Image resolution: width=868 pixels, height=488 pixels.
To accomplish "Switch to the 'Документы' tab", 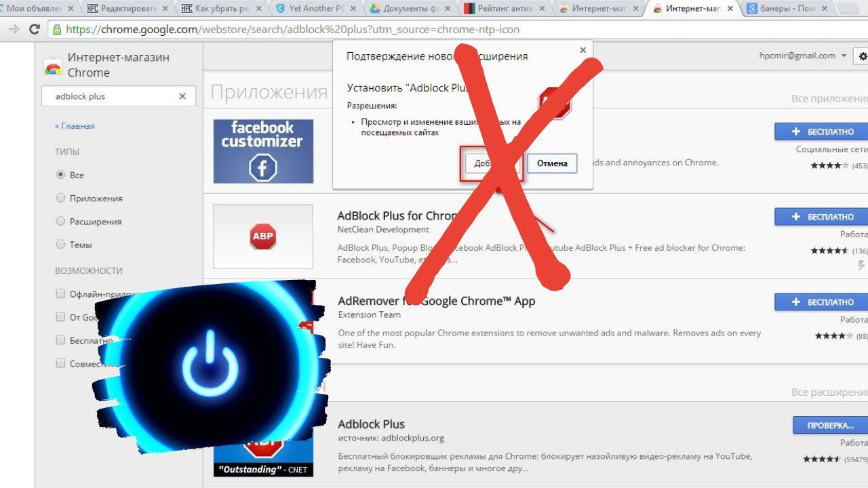I will coord(408,9).
